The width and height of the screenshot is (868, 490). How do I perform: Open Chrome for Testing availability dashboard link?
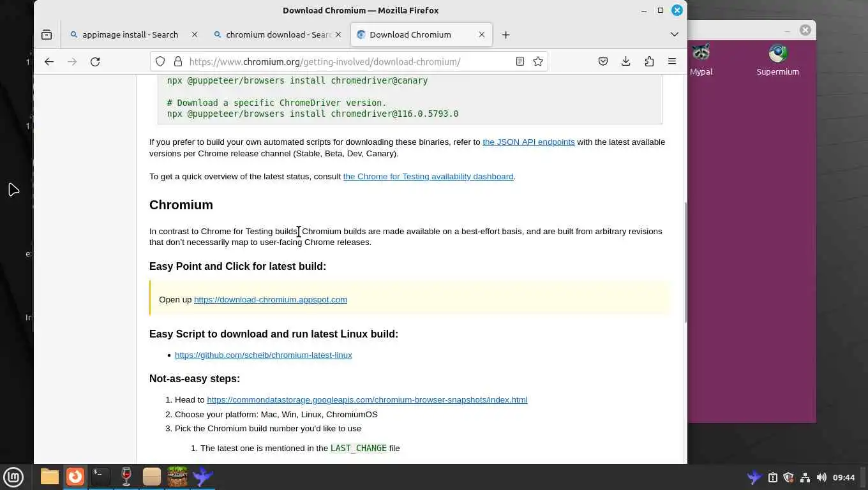[428, 176]
